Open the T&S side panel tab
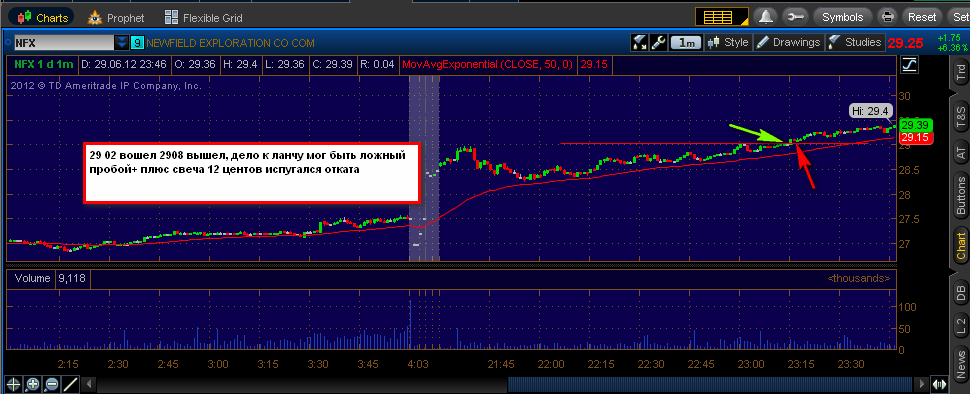Image resolution: width=970 pixels, height=394 pixels. 960,113
